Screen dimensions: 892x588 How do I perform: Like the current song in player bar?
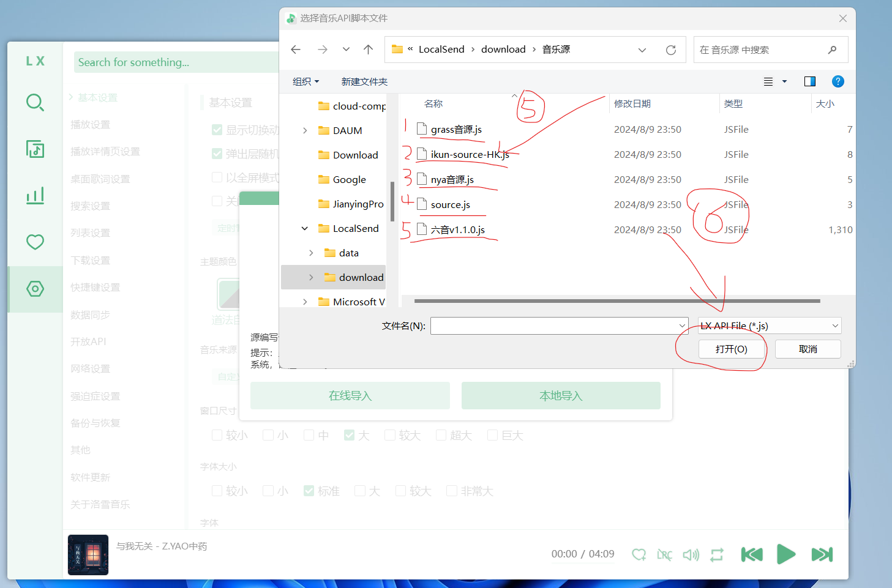(639, 554)
